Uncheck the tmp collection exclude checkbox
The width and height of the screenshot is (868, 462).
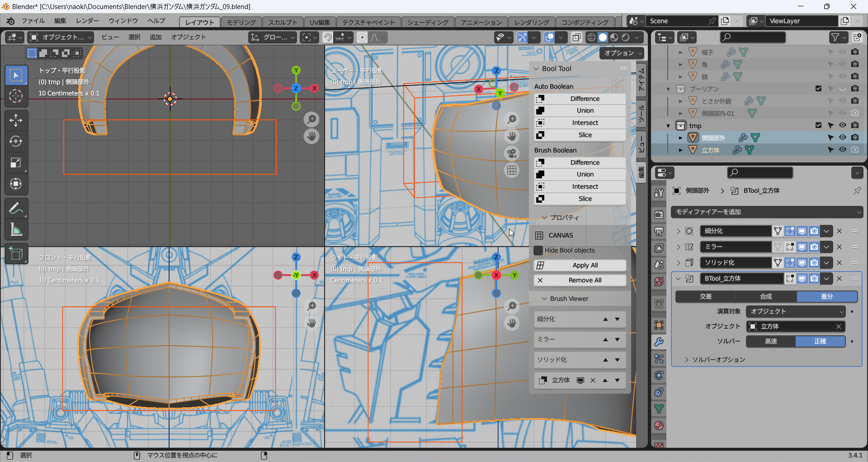(818, 125)
